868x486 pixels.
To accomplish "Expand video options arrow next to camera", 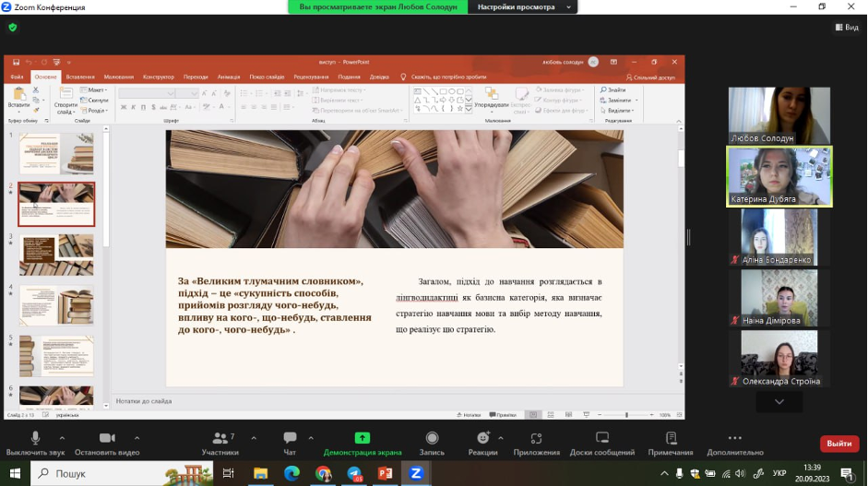I will pos(137,438).
